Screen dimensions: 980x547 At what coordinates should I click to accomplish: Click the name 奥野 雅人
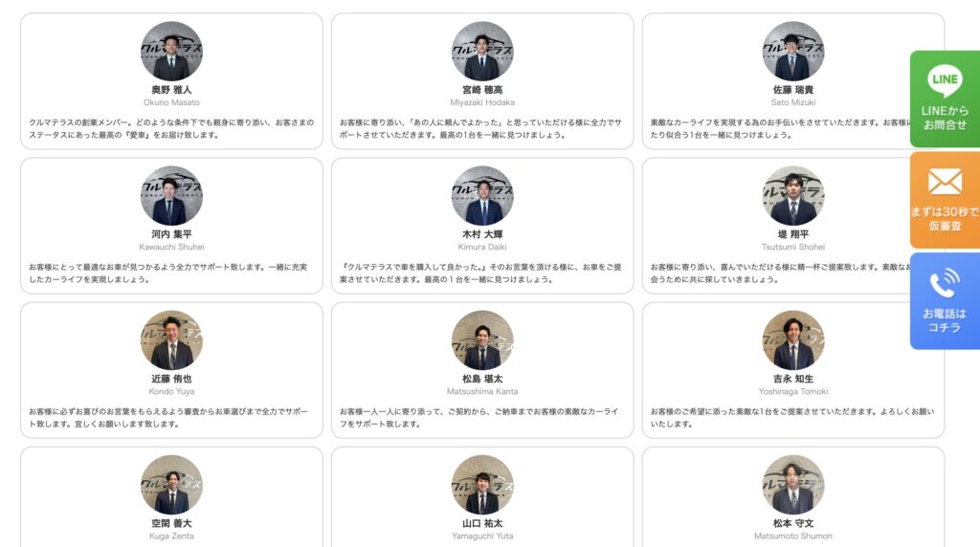point(171,90)
